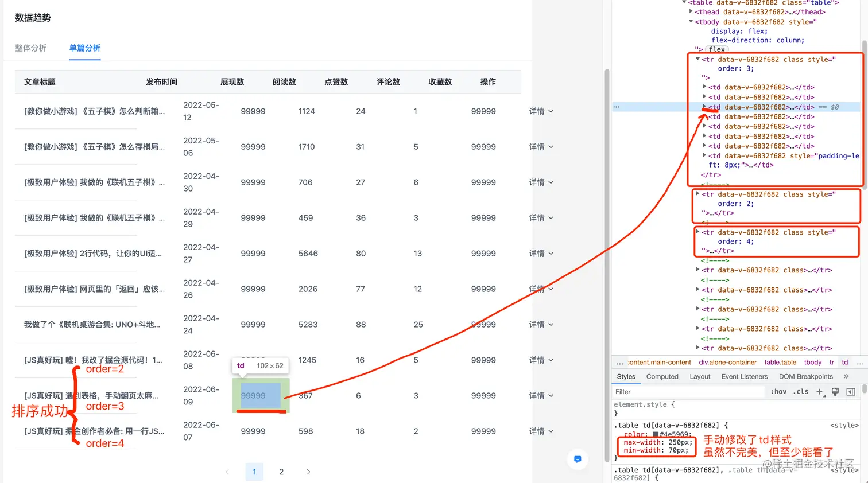The height and width of the screenshot is (483, 868).
Task: Open 详情 dropdown for row with 459 reads
Action: 541,218
